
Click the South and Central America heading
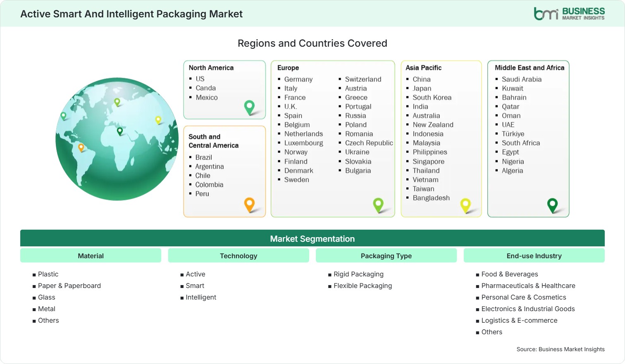(x=214, y=141)
